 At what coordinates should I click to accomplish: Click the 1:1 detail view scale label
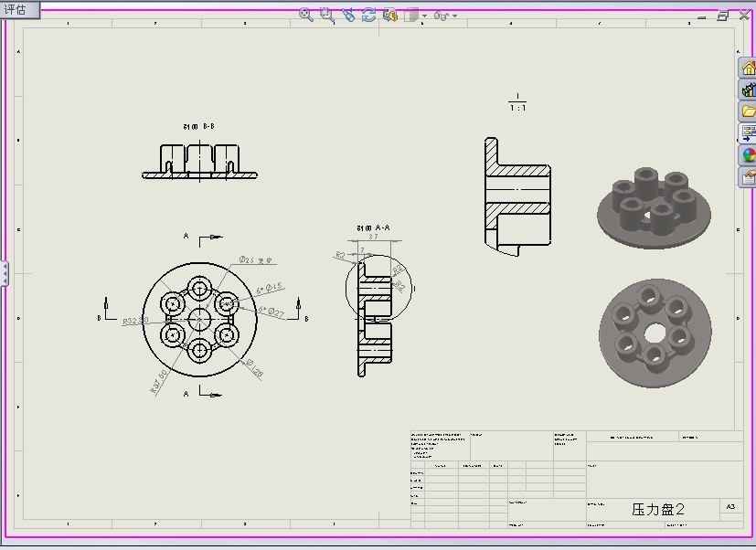[x=517, y=108]
